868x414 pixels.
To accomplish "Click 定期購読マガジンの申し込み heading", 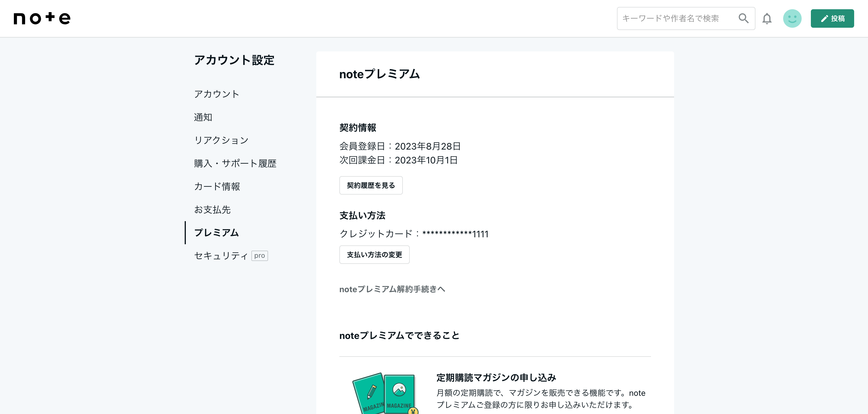I will [496, 378].
